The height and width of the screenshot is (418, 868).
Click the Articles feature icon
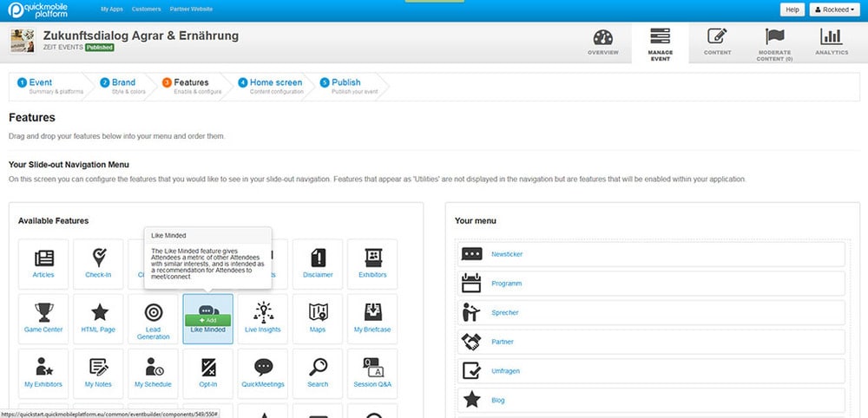coord(43,258)
